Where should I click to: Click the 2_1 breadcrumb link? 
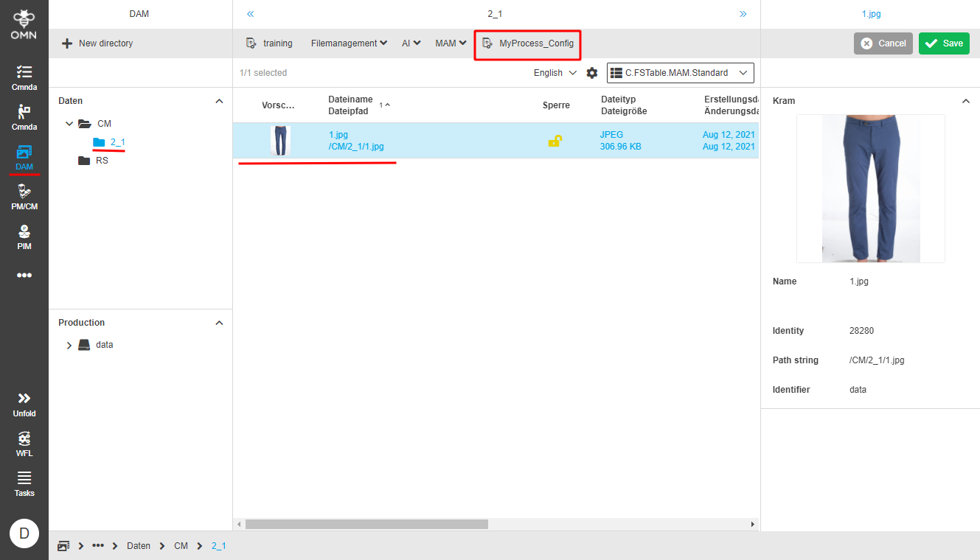[x=218, y=546]
